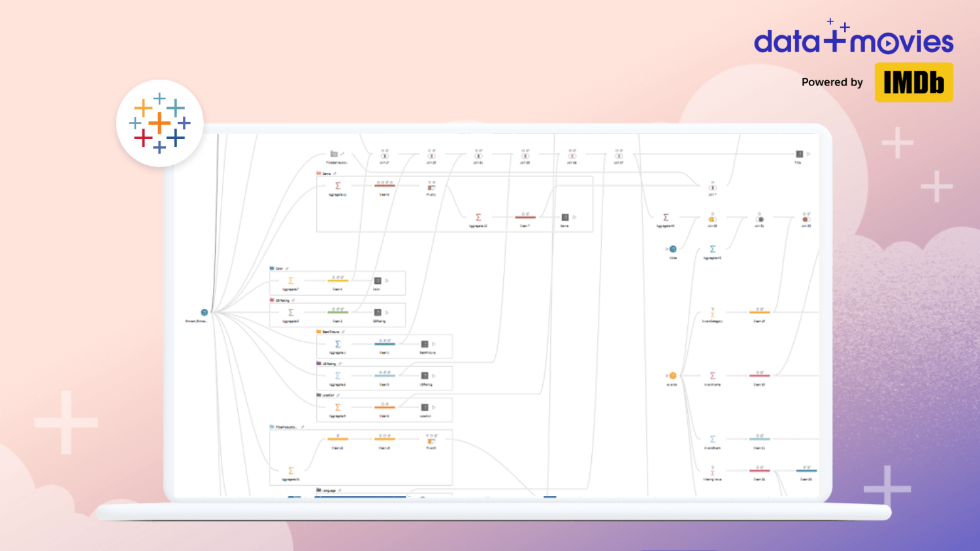Click the Aggregate step in USRating group
The width and height of the screenshot is (980, 551).
[338, 375]
